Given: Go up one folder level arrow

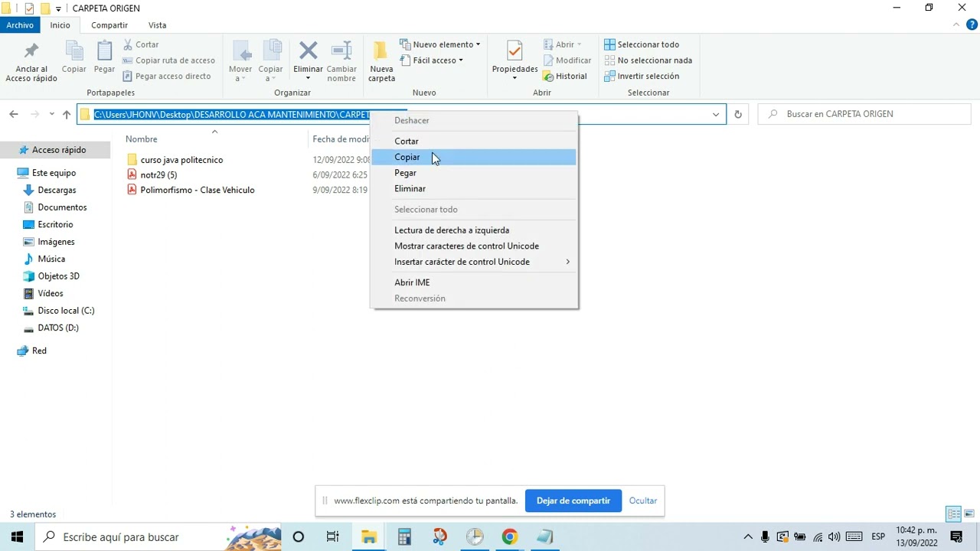Looking at the screenshot, I should 67,114.
